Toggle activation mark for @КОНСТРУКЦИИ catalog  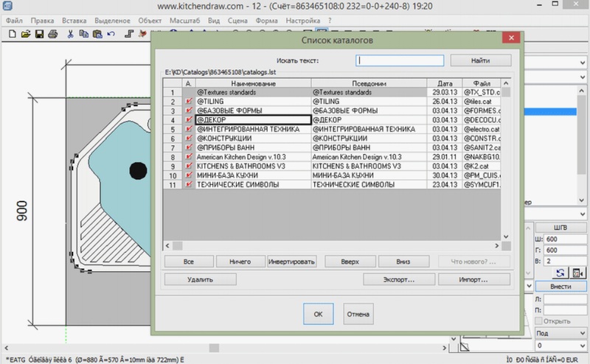pos(189,138)
